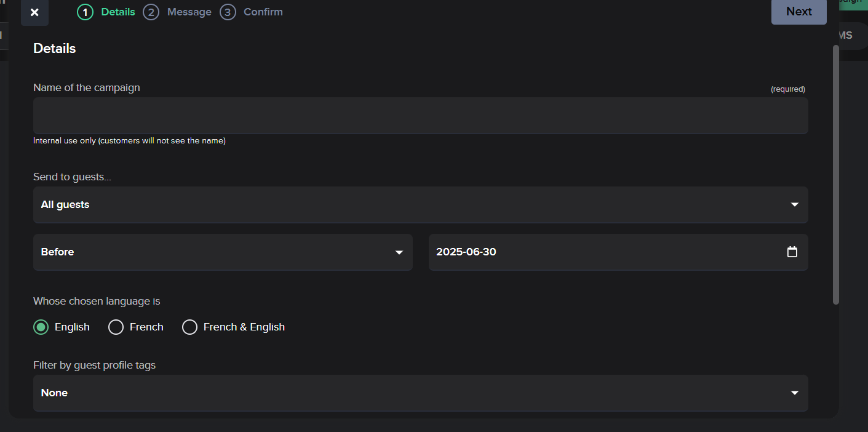Click the tags dropdown arrow icon
The width and height of the screenshot is (868, 432).
(794, 393)
